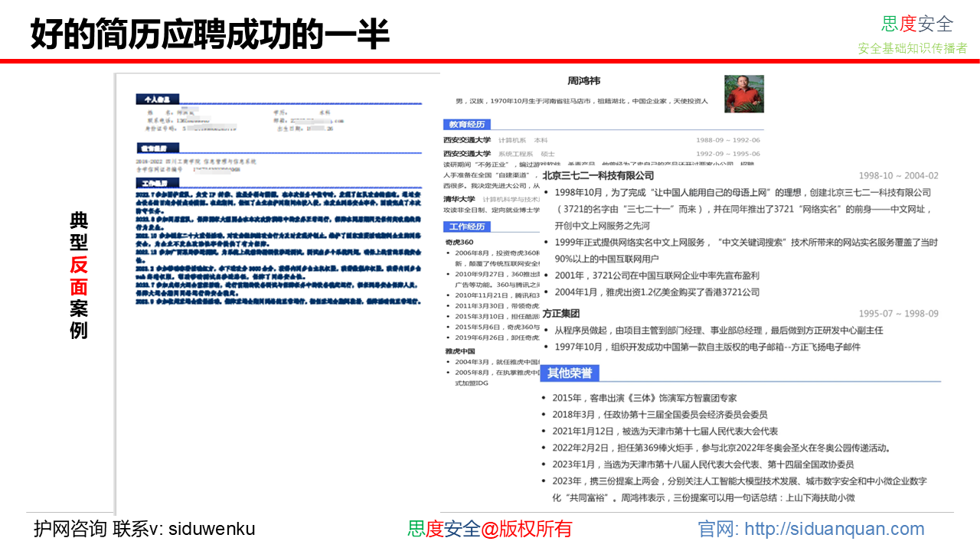The height and width of the screenshot is (551, 980).
Task: Click the 思度安全@版权所有 footer text
Action: pyautogui.click(x=489, y=529)
